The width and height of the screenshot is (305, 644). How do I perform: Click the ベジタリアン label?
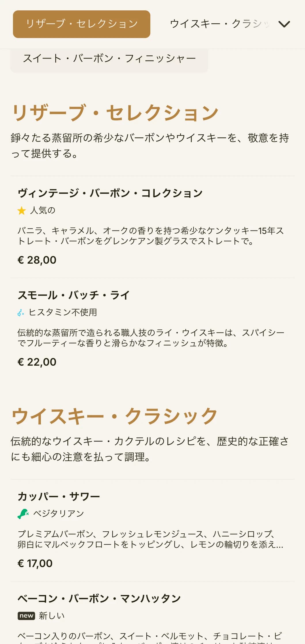[x=58, y=514]
